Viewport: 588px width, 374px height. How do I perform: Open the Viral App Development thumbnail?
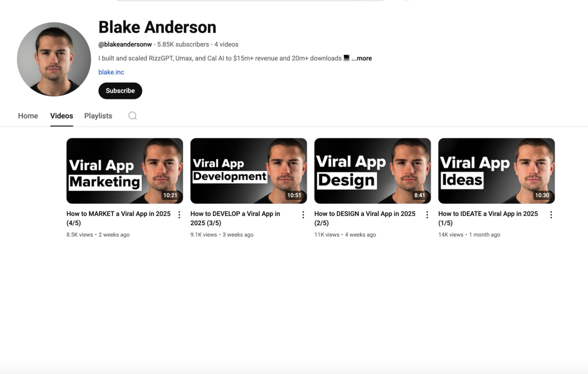click(249, 171)
